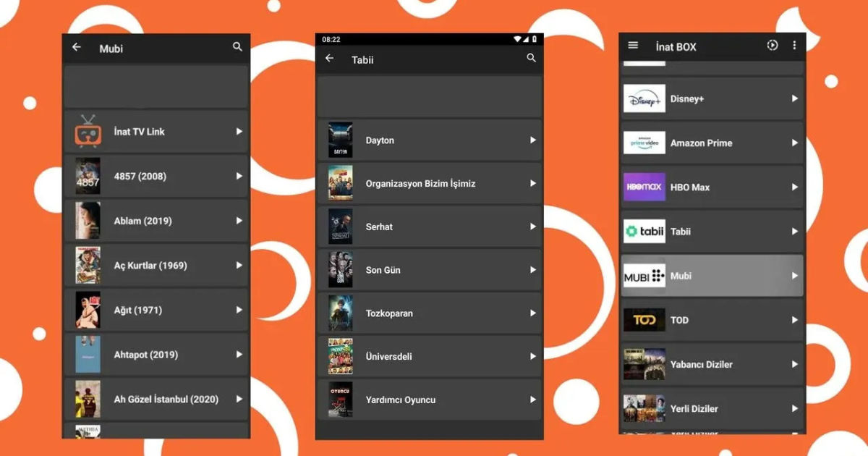
Task: Open the Tozkoparan title
Action: pyautogui.click(x=388, y=313)
